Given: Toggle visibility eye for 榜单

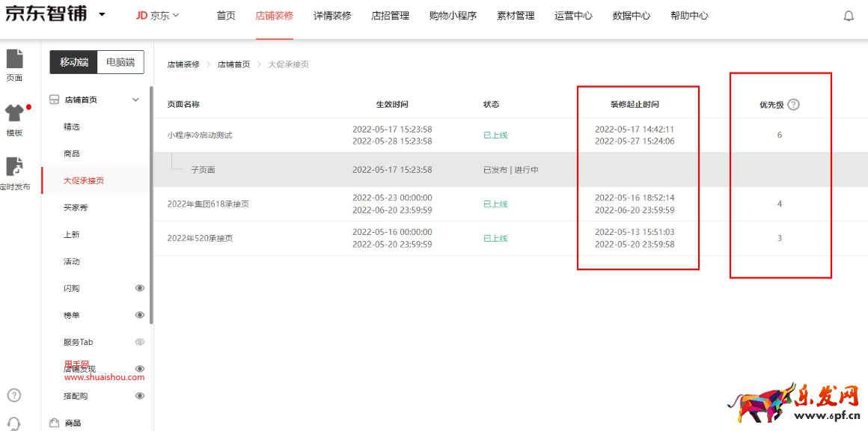Looking at the screenshot, I should [139, 315].
